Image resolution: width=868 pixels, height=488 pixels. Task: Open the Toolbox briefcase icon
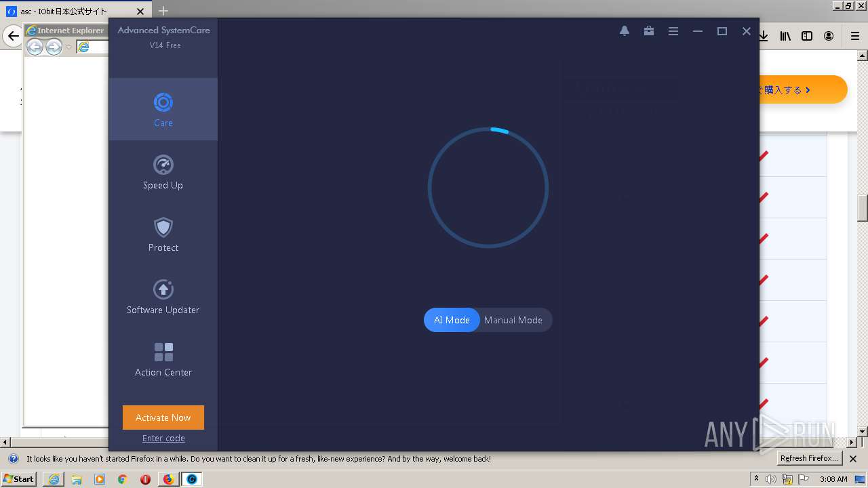click(x=649, y=31)
